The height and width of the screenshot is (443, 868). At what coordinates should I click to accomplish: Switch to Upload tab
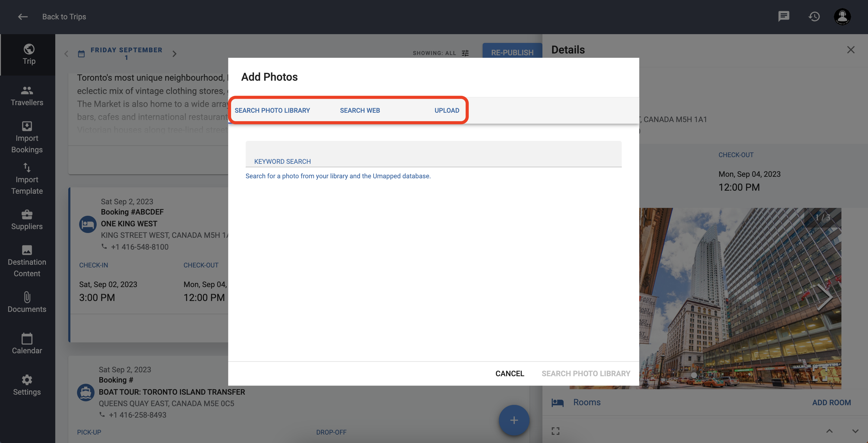click(446, 110)
